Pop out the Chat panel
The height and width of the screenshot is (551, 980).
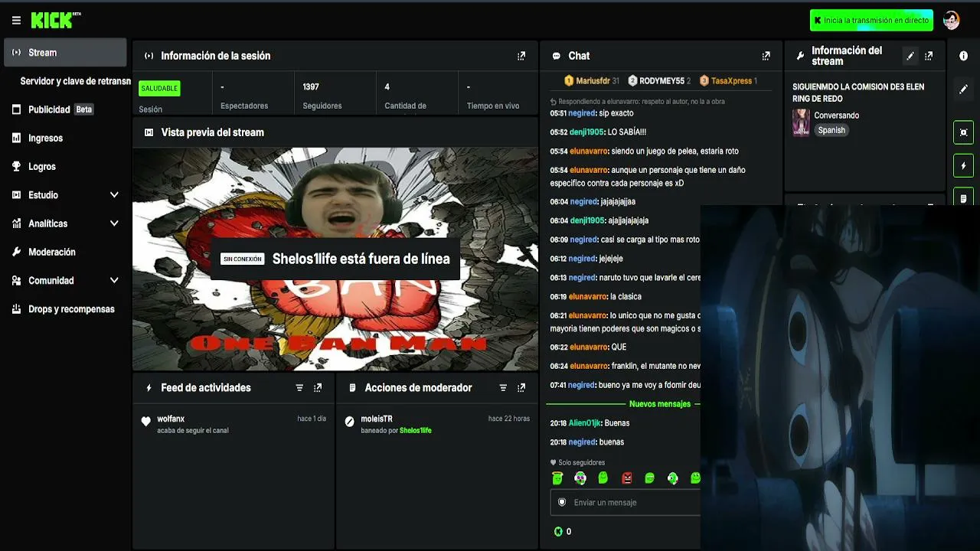click(766, 56)
